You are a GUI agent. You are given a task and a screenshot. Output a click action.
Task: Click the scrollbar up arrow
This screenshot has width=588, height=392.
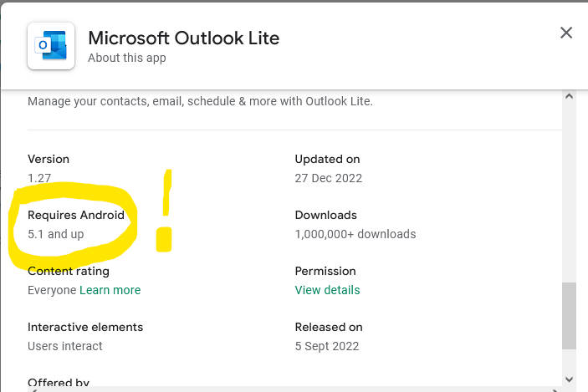click(x=570, y=96)
